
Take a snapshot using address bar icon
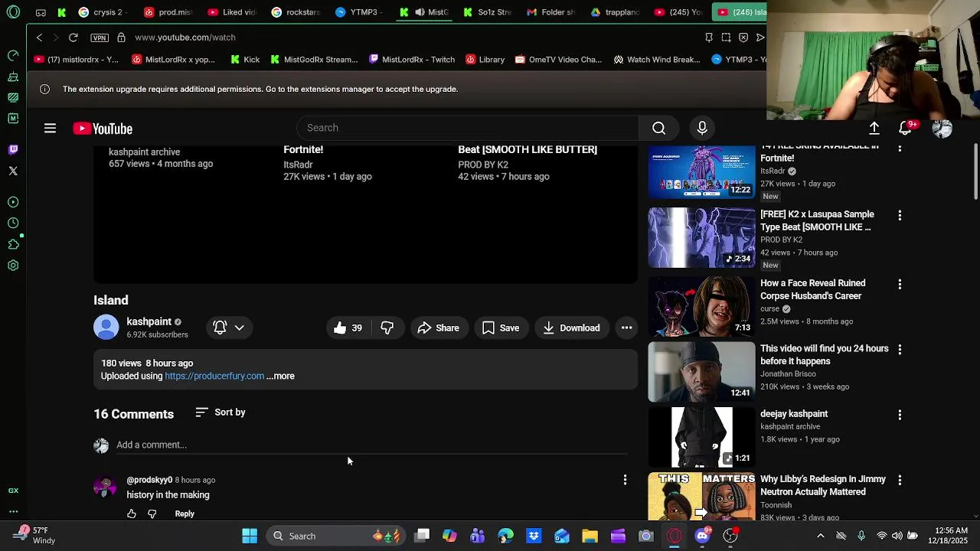coord(726,37)
